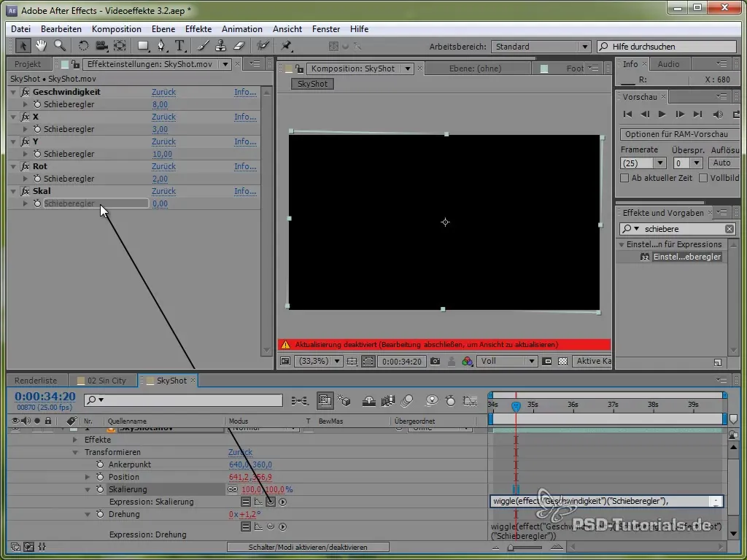Click the timeline zoom slider handle
The height and width of the screenshot is (560, 747).
pyautogui.click(x=510, y=548)
